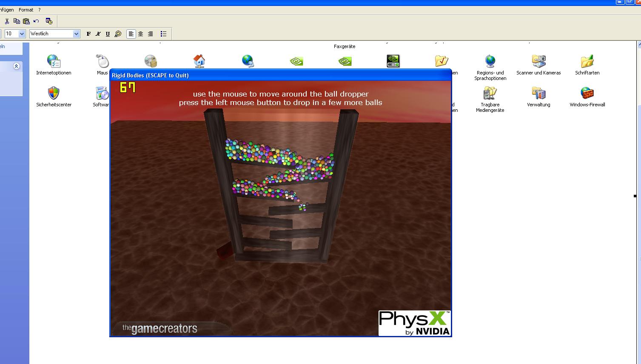Open the ? help menu
The width and height of the screenshot is (641, 364).
(39, 10)
